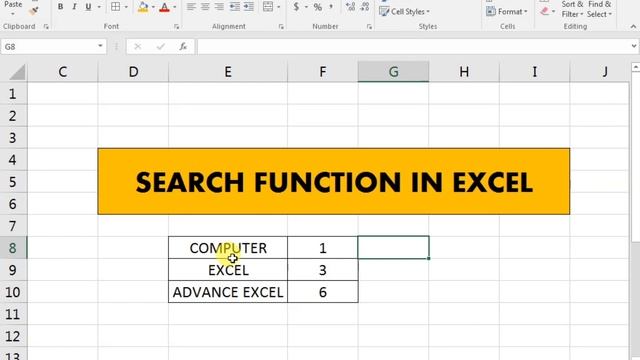Select cell containing ADVANCE EXCEL
Viewport: 640px width, 360px height.
pos(228,292)
